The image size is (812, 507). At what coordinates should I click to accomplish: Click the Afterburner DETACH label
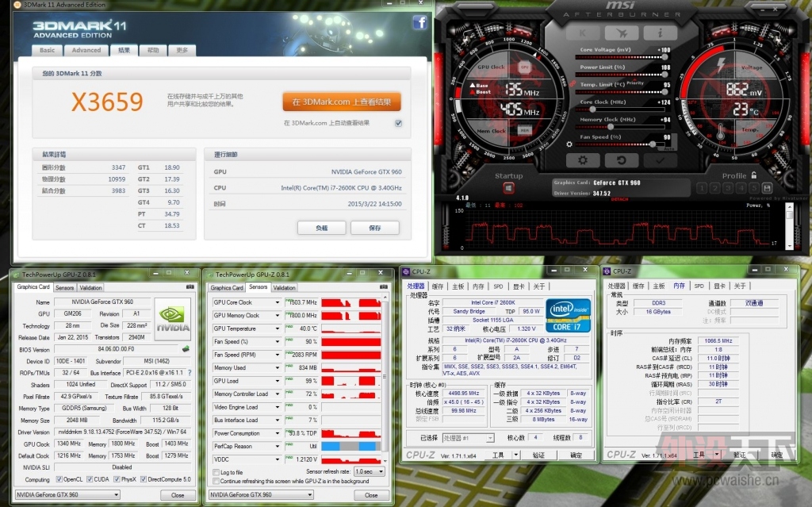(619, 199)
